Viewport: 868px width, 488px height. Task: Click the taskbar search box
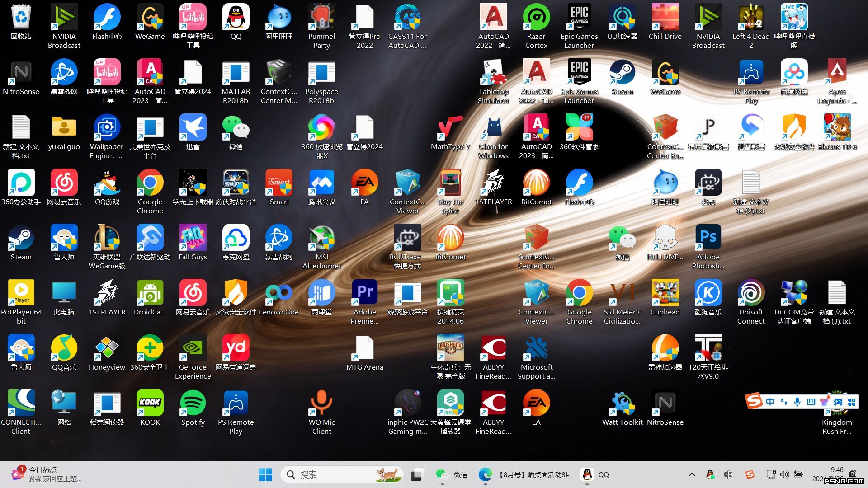[342, 474]
